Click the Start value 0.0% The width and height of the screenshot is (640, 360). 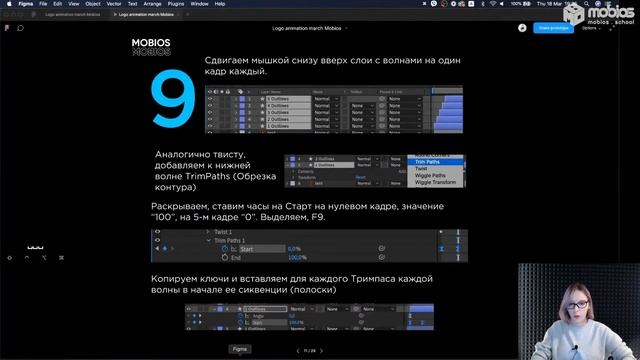(294, 249)
